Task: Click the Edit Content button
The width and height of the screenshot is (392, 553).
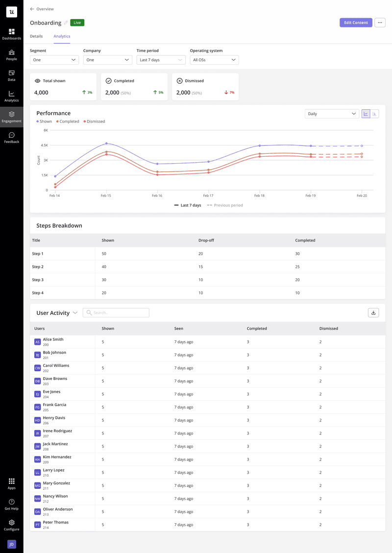Action: (x=356, y=23)
